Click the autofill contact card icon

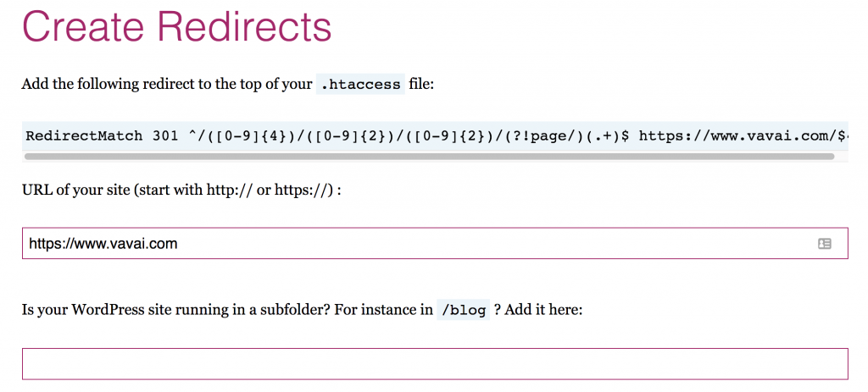coord(824,244)
